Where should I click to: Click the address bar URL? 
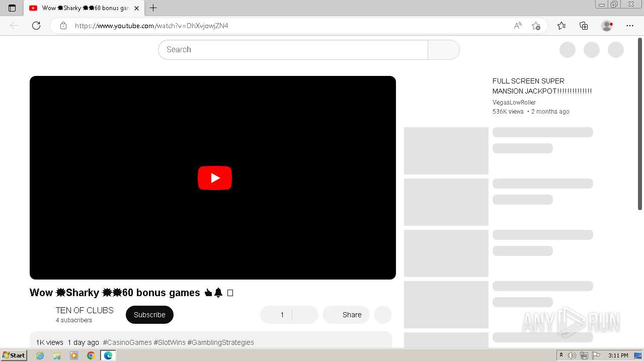tap(151, 26)
